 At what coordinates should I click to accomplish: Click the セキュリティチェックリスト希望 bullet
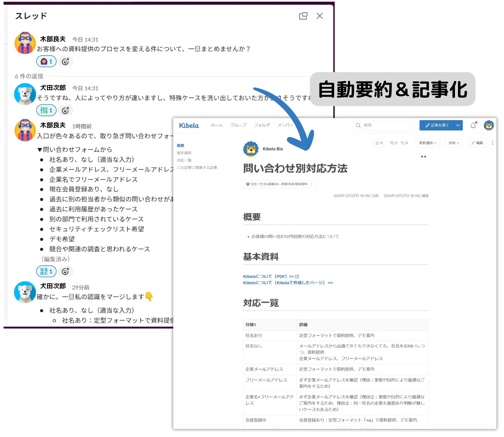97,229
